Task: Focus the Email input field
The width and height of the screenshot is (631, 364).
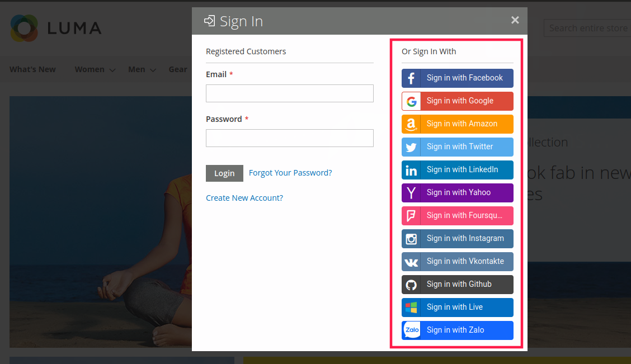Action: click(x=289, y=93)
